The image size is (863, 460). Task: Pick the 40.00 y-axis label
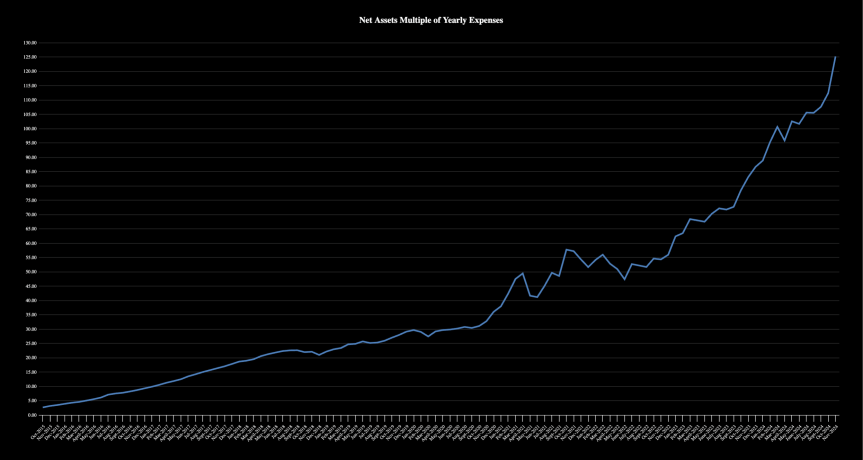point(30,300)
